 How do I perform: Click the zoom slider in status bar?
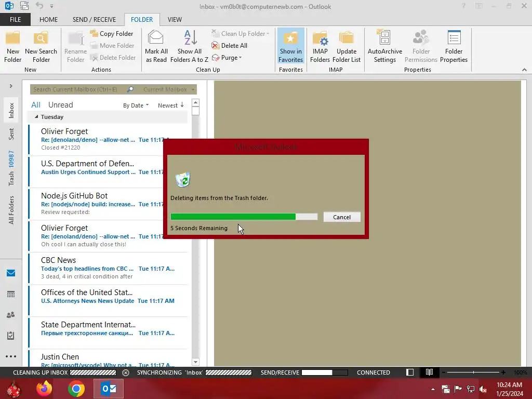pyautogui.click(x=473, y=373)
